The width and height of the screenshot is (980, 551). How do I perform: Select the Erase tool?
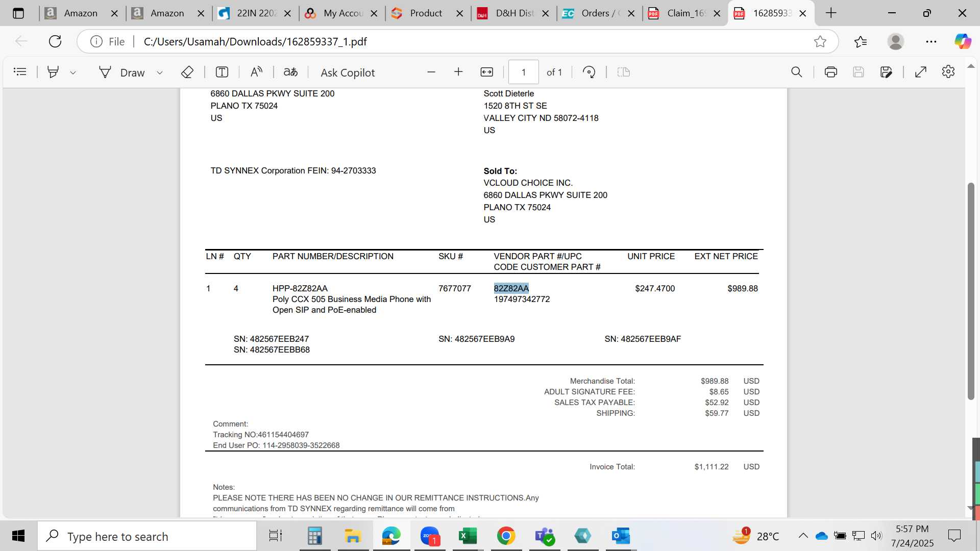[187, 72]
